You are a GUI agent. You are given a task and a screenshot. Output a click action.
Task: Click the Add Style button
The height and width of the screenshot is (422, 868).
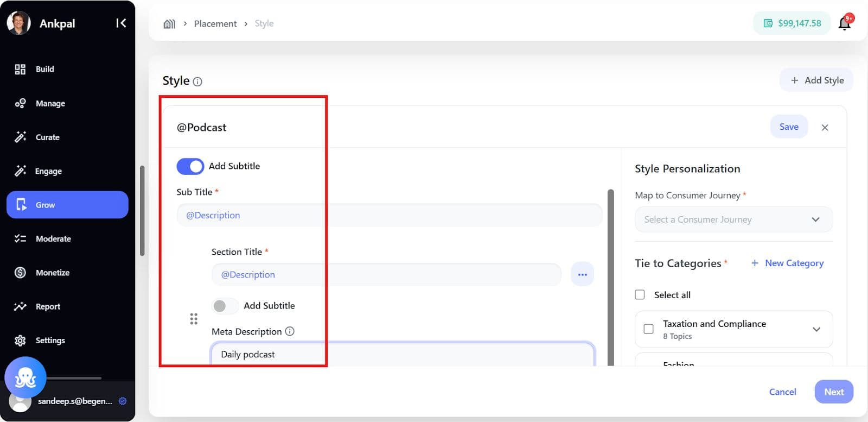coord(816,80)
